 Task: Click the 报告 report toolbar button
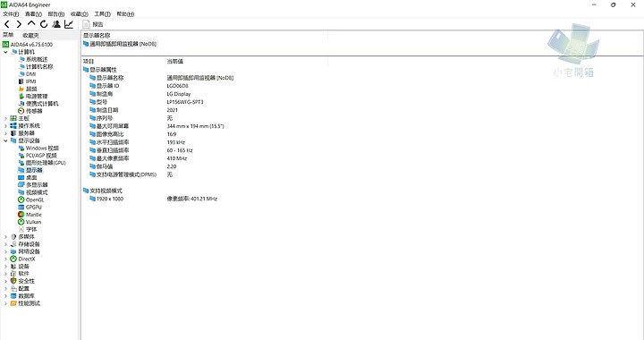point(93,24)
